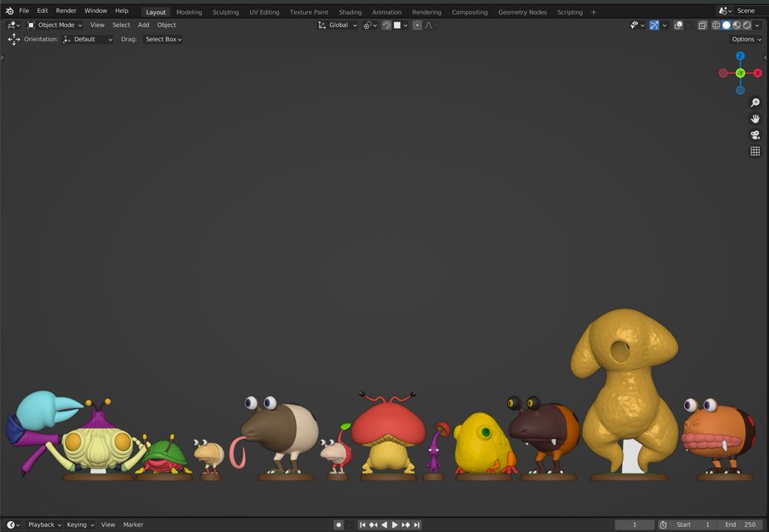Switch to the UV Editing workspace tab
769x532 pixels.
click(265, 12)
